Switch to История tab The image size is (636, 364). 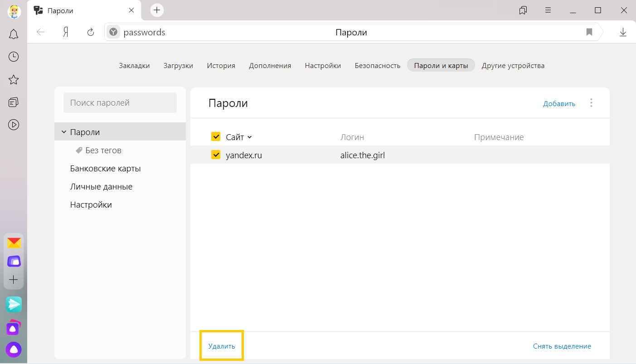point(221,66)
